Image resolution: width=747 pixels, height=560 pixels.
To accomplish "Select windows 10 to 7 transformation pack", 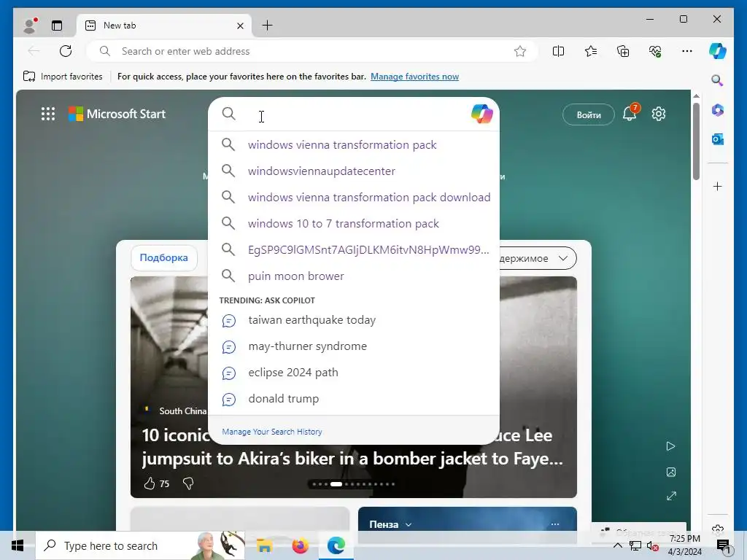I will pos(354,223).
